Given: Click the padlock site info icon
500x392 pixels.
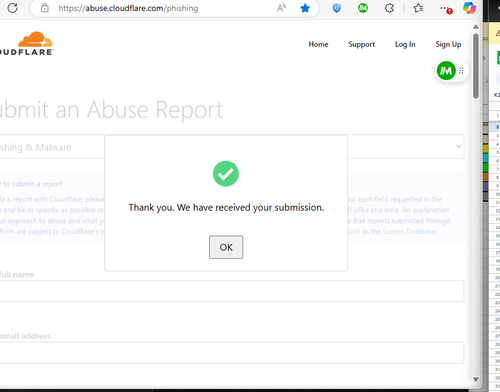Looking at the screenshot, I should 45,8.
